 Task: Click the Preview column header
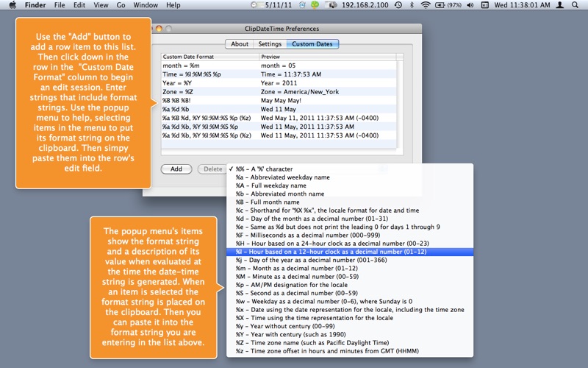coord(328,57)
